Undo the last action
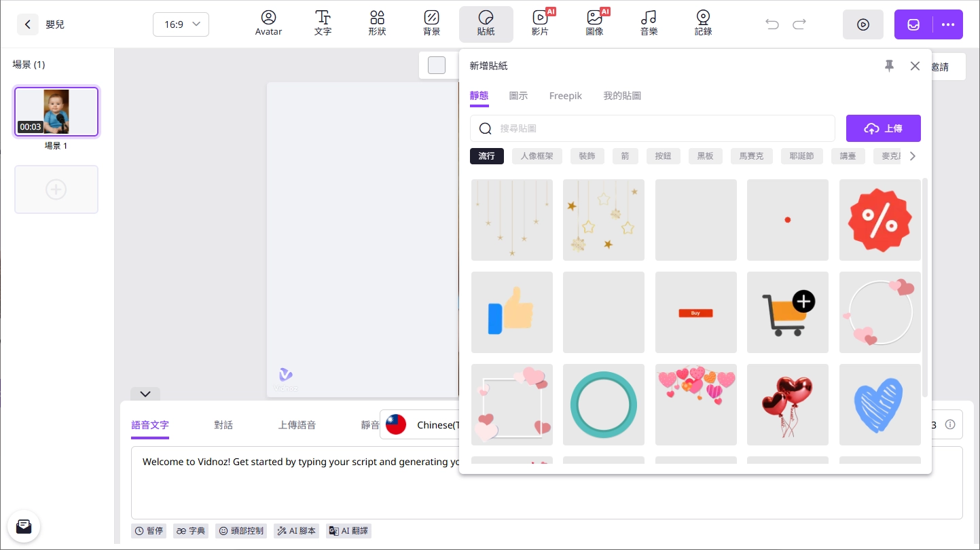 click(x=772, y=24)
